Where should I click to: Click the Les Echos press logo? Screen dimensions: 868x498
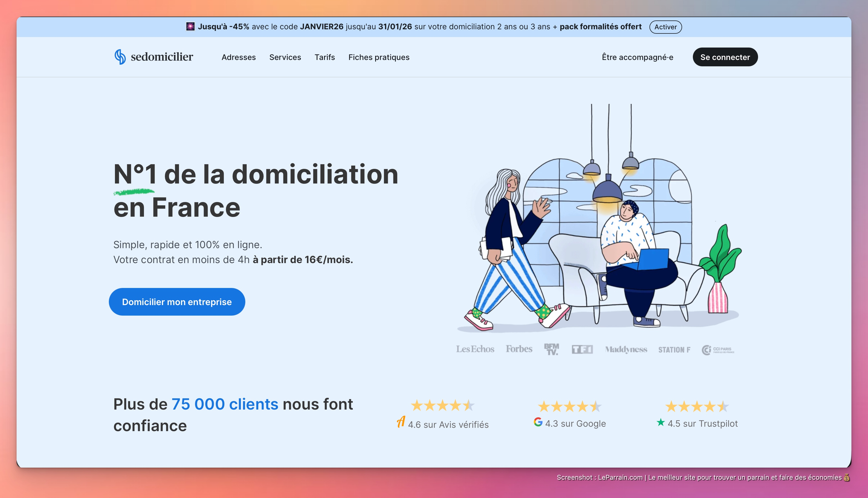[475, 349]
